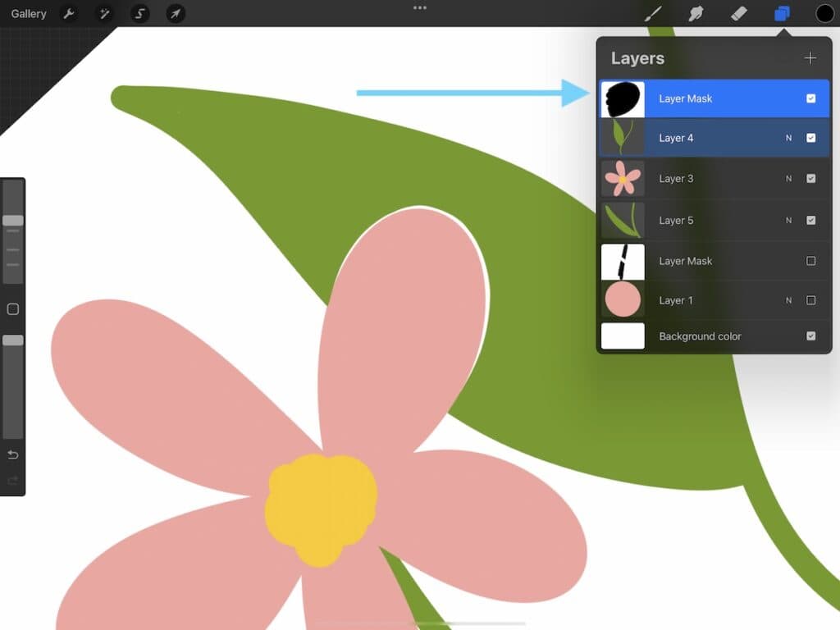
Task: Open the Adjustments magic wand menu
Action: point(104,14)
